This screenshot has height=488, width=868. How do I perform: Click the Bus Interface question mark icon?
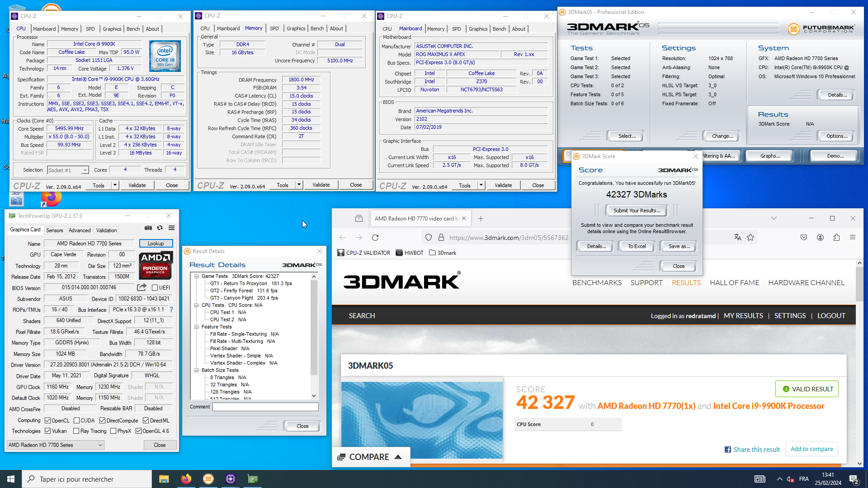pyautogui.click(x=171, y=310)
